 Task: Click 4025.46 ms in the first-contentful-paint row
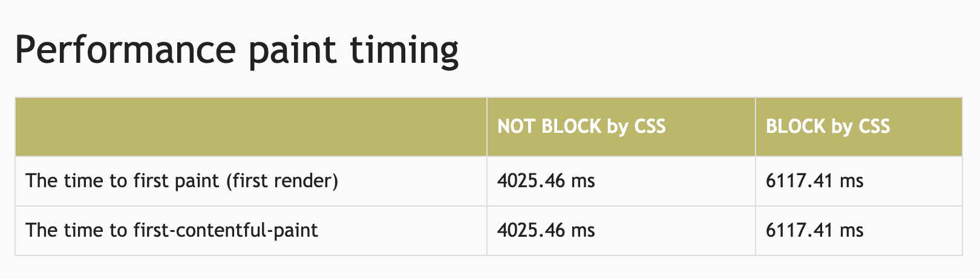(546, 230)
